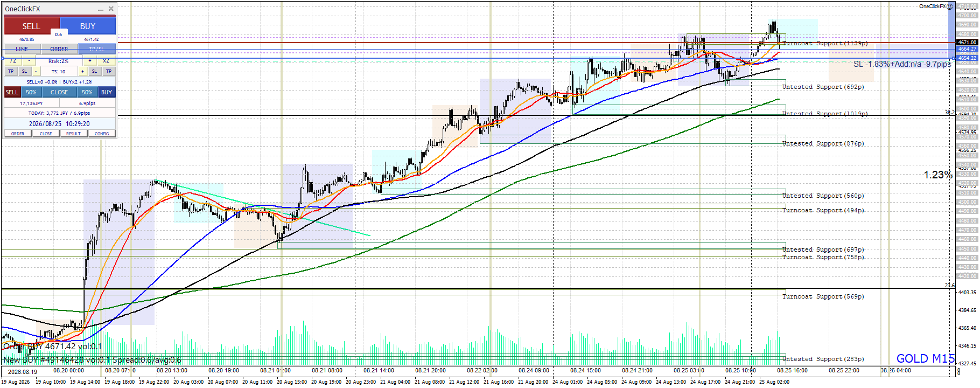Click the blue BUY order button
This screenshot has width=980, height=388.
click(88, 26)
